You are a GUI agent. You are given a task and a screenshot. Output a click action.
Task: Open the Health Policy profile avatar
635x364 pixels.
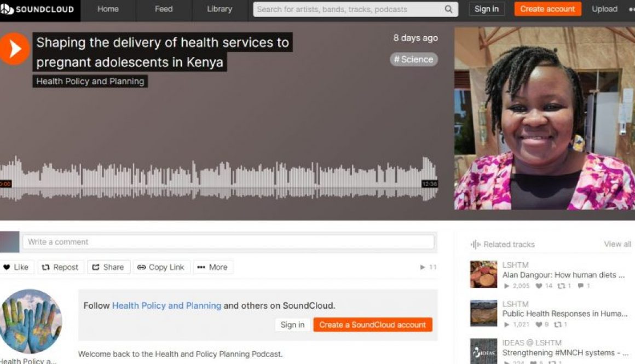tap(30, 321)
